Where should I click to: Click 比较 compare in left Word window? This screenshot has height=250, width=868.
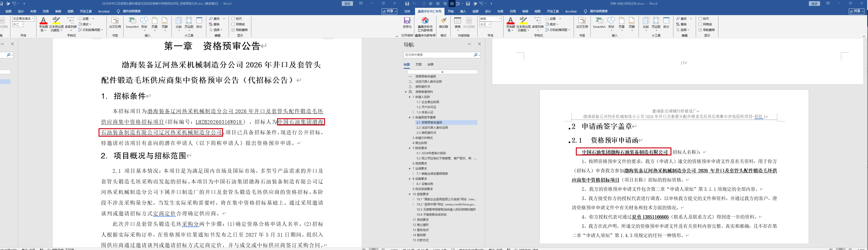[179, 24]
